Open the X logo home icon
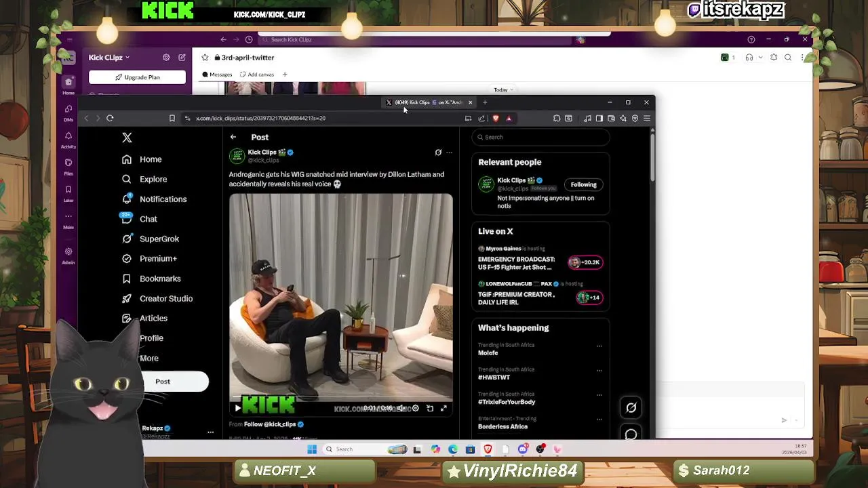Image resolution: width=868 pixels, height=488 pixels. pos(127,138)
